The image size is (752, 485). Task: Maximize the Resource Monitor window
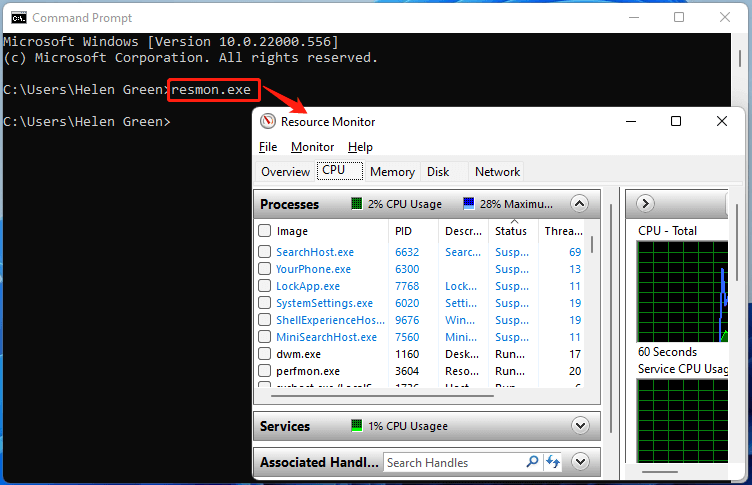point(676,121)
